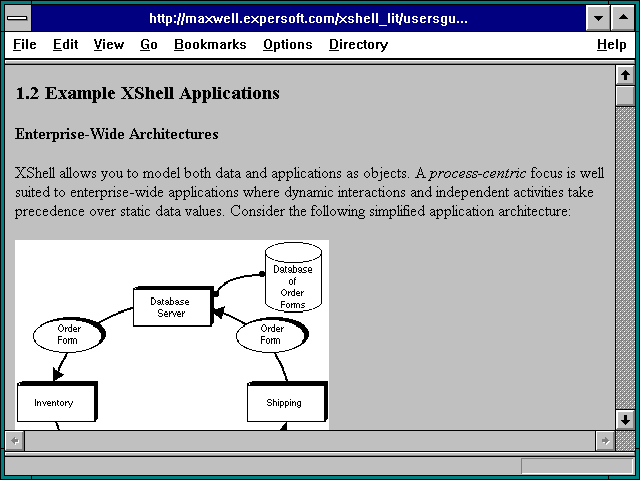Click vertical scrollbar down arrow
This screenshot has width=640, height=480.
(x=625, y=420)
